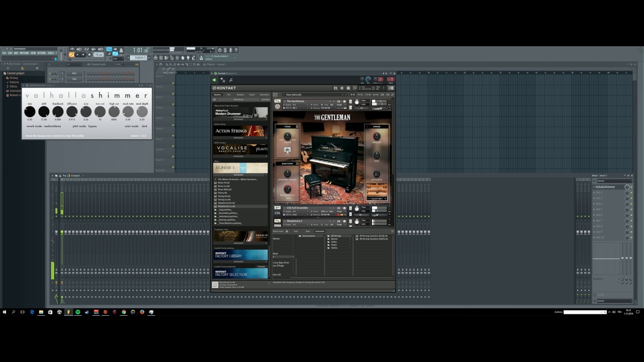644x362 pixels.
Task: Expand Current project in browser
Action: click(15, 73)
